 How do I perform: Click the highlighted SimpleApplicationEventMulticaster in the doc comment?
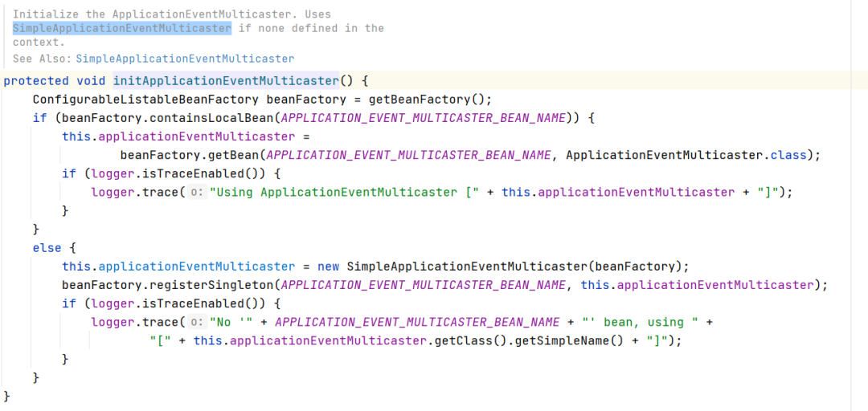pyautogui.click(x=122, y=28)
